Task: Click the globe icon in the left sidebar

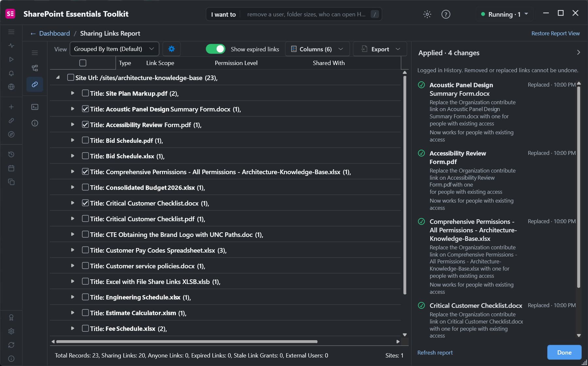Action: pyautogui.click(x=11, y=87)
